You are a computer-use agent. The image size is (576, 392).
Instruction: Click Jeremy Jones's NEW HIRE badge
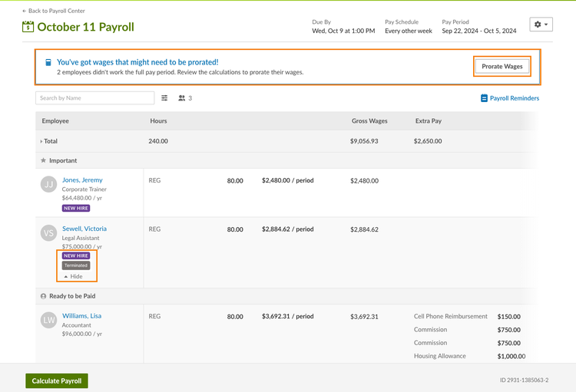[76, 208]
